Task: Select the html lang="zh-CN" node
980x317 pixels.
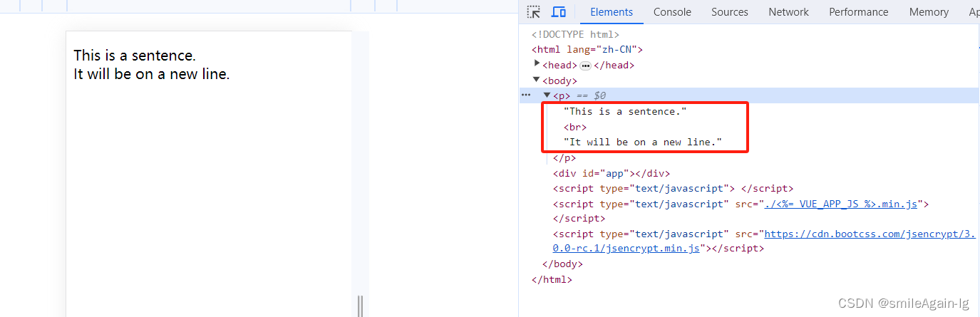Action: [587, 50]
